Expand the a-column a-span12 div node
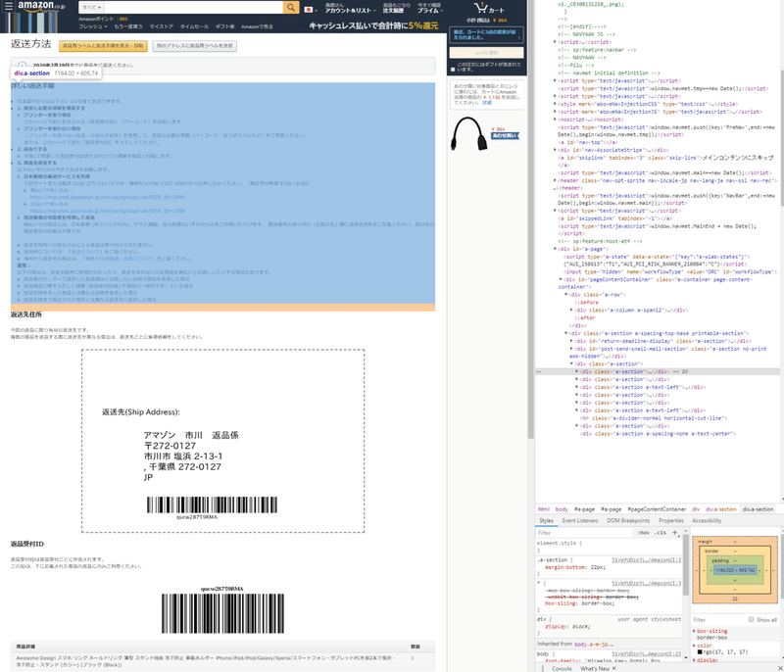 [x=571, y=311]
